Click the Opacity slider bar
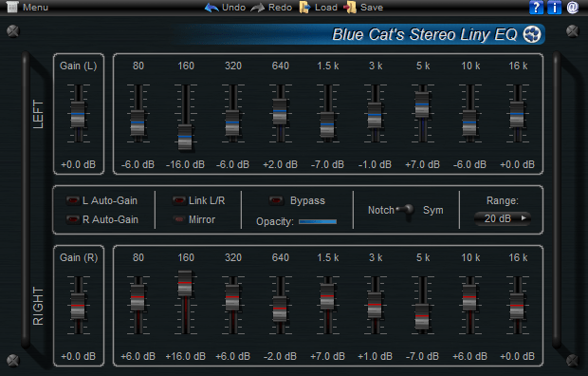Viewport: 588px width, 376px height. pos(318,221)
